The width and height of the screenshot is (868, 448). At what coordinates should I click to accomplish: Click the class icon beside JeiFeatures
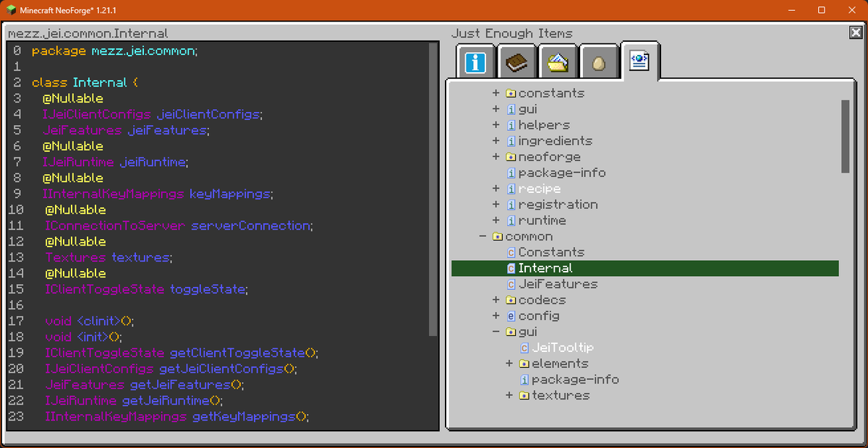[511, 284]
